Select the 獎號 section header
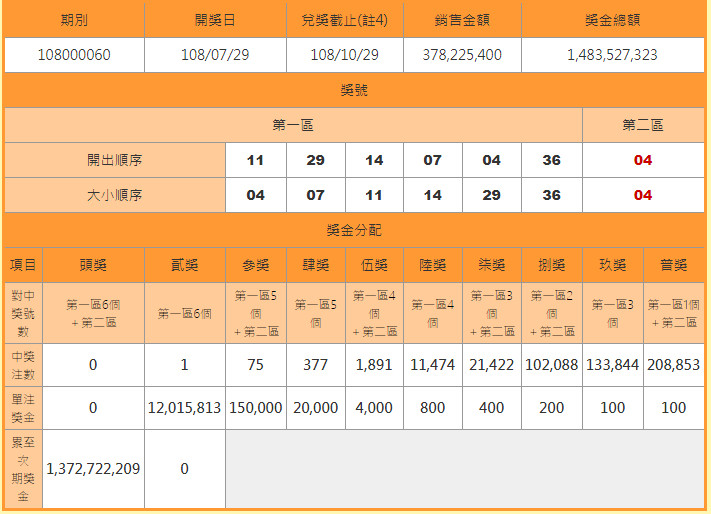Image resolution: width=711 pixels, height=514 pixels. click(x=355, y=90)
